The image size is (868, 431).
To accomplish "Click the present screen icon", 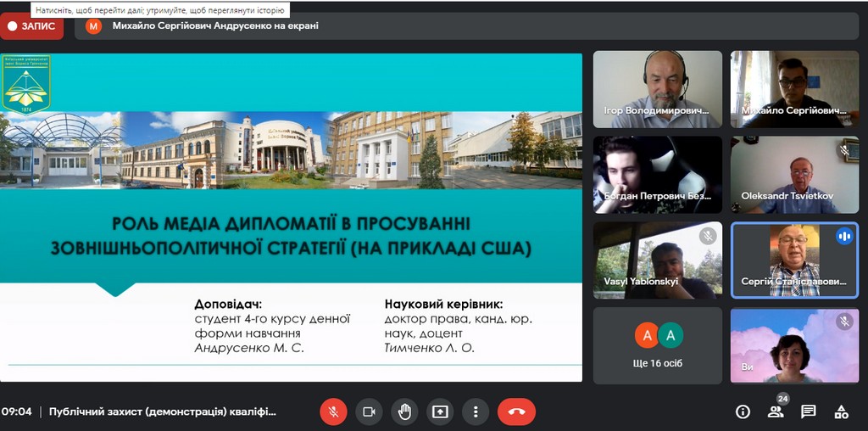I will pos(440,411).
